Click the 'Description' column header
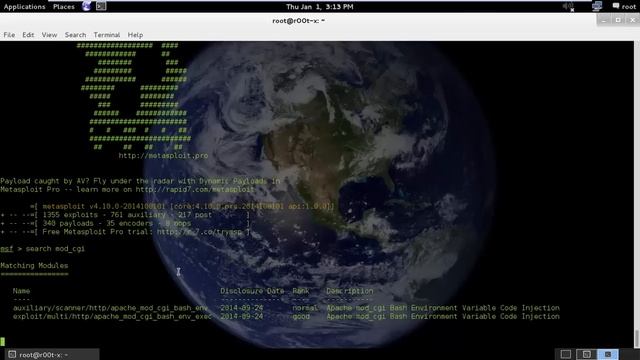The height and width of the screenshot is (360, 640). pyautogui.click(x=350, y=291)
